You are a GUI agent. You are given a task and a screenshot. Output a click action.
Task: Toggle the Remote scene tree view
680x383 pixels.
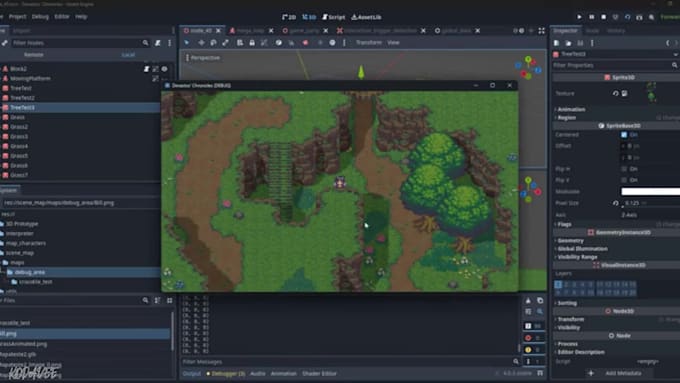coord(33,55)
